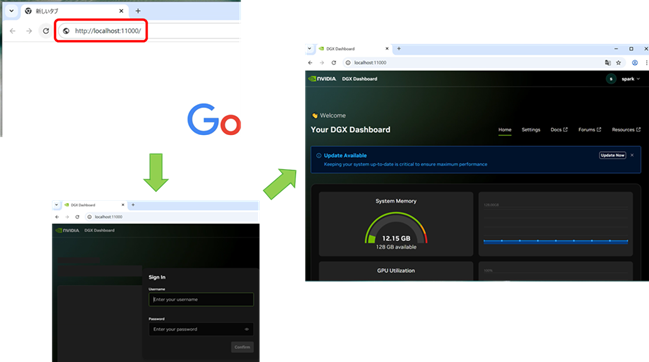Minimize the dashboard browser window
The width and height of the screenshot is (649, 362).
pyautogui.click(x=616, y=49)
